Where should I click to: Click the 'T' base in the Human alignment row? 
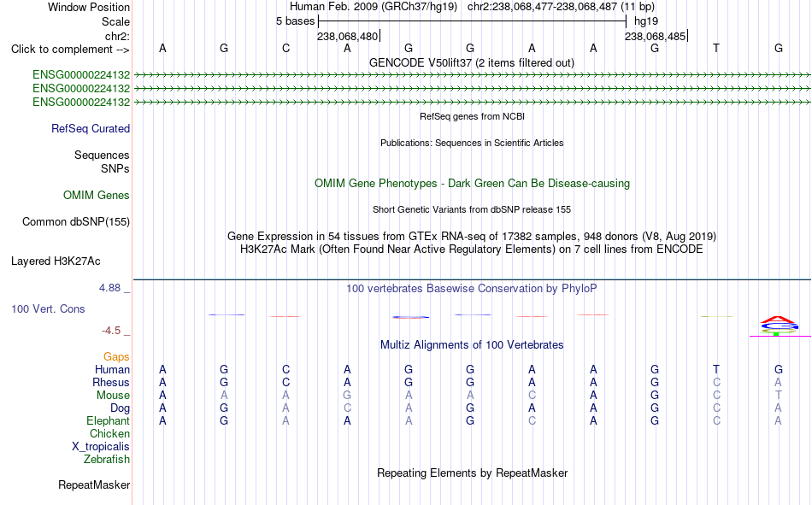click(x=716, y=369)
